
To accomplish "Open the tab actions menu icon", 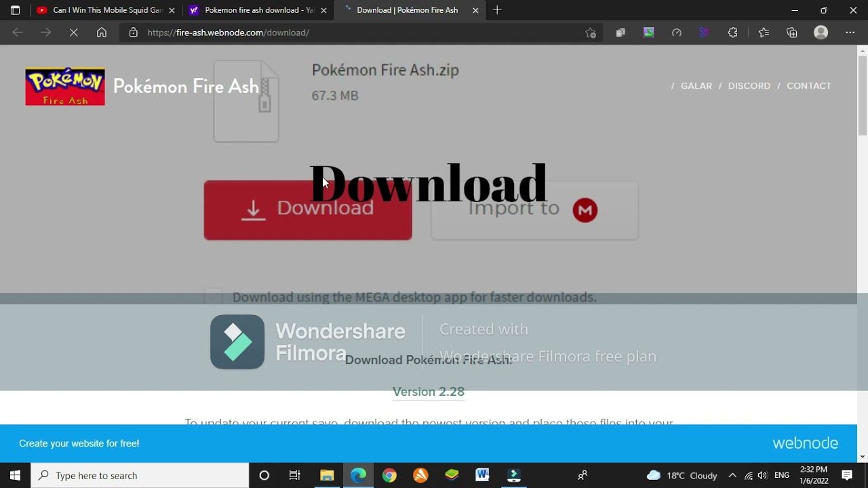I will coord(15,10).
